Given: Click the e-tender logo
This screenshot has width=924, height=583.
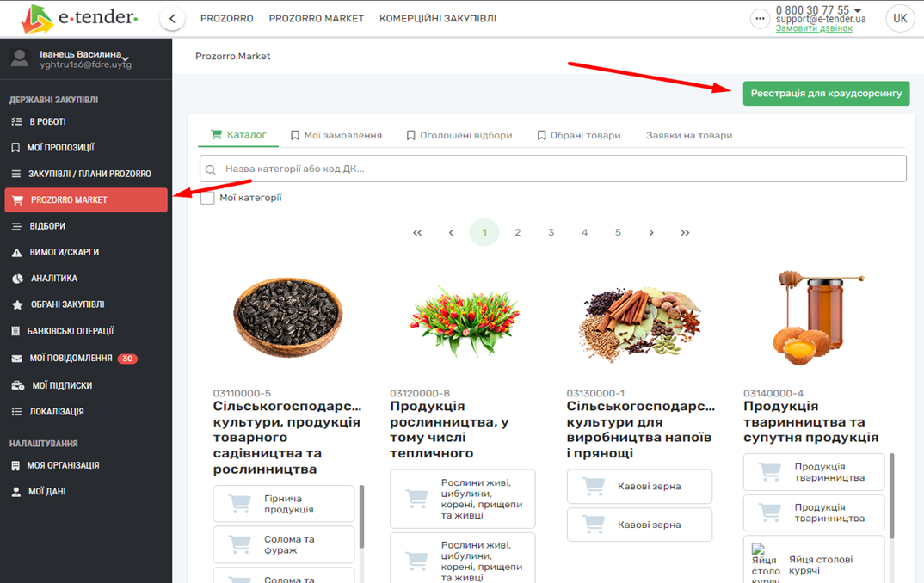Looking at the screenshot, I should click(x=79, y=18).
